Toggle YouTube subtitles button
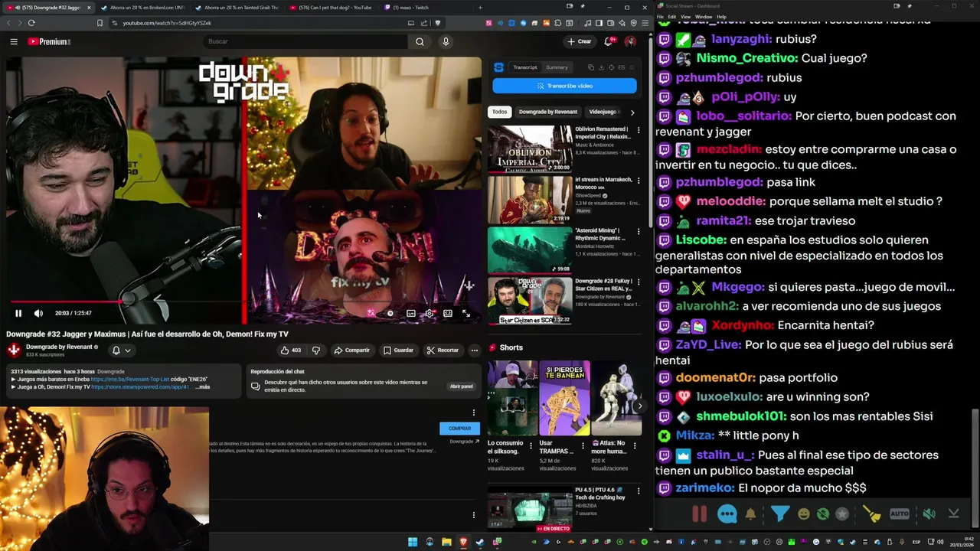 coord(411,313)
